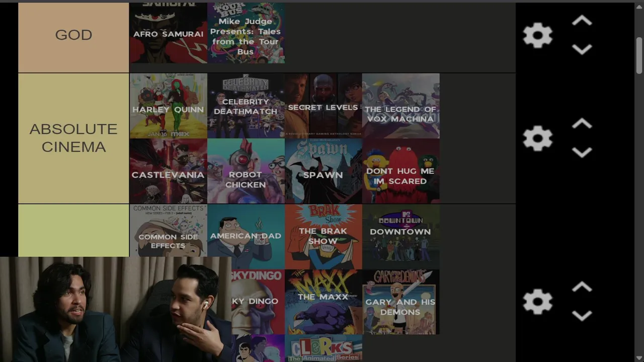Move ABSOLUTE CINEMA tier down

point(582,152)
